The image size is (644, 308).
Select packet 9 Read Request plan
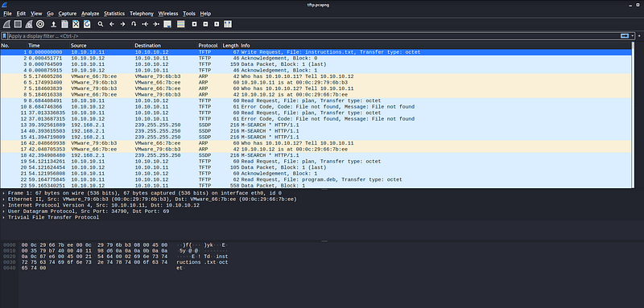coord(316,101)
